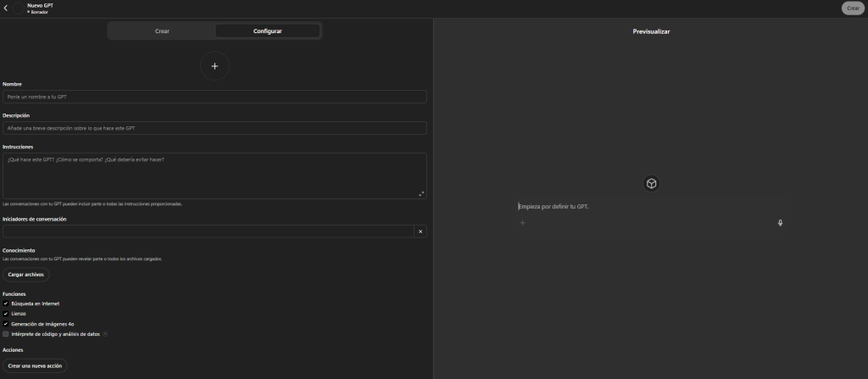Click the back arrow beside Nuevo GPT

coord(7,8)
